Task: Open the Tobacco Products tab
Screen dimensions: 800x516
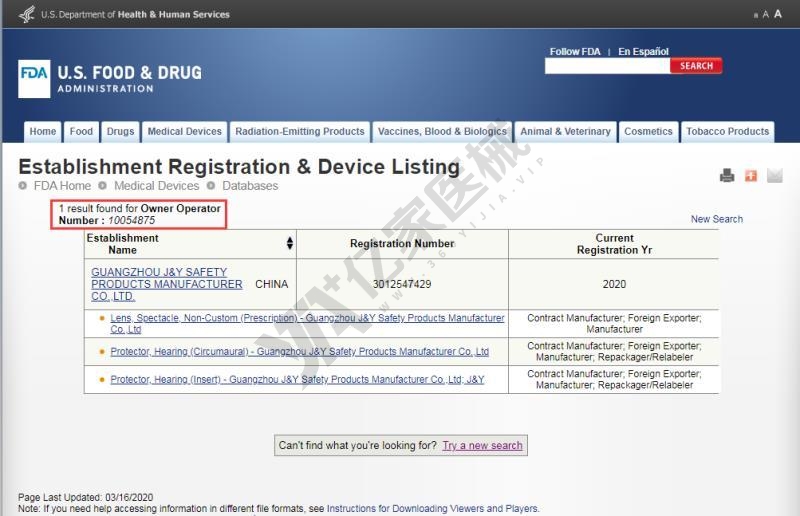Action: tap(727, 132)
